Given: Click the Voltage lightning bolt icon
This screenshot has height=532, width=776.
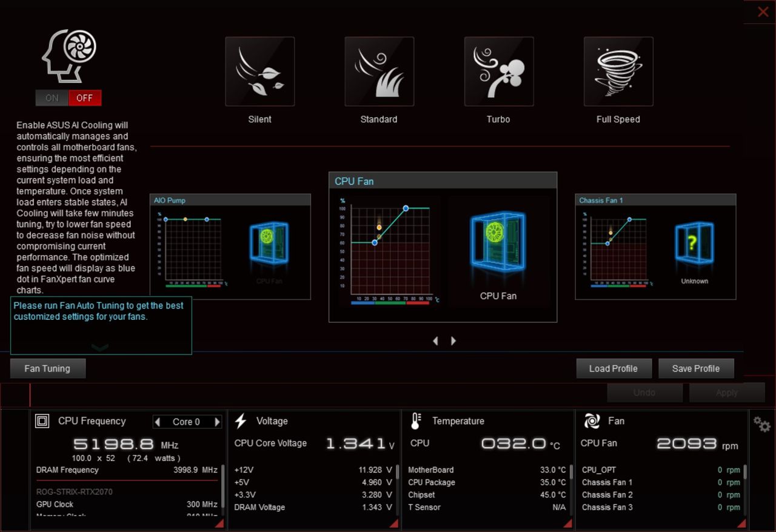Looking at the screenshot, I should coord(241,421).
